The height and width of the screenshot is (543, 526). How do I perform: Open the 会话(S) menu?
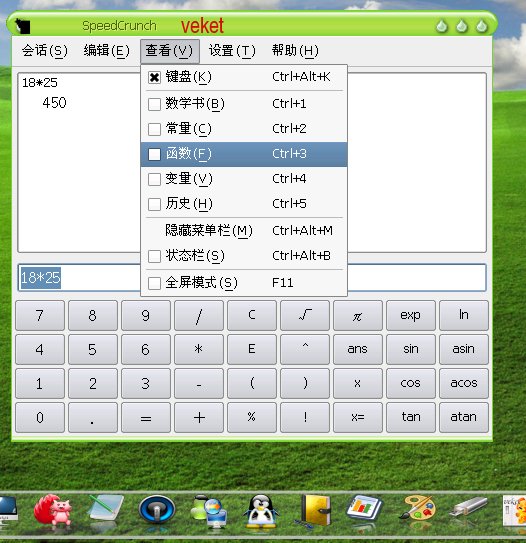coord(44,51)
